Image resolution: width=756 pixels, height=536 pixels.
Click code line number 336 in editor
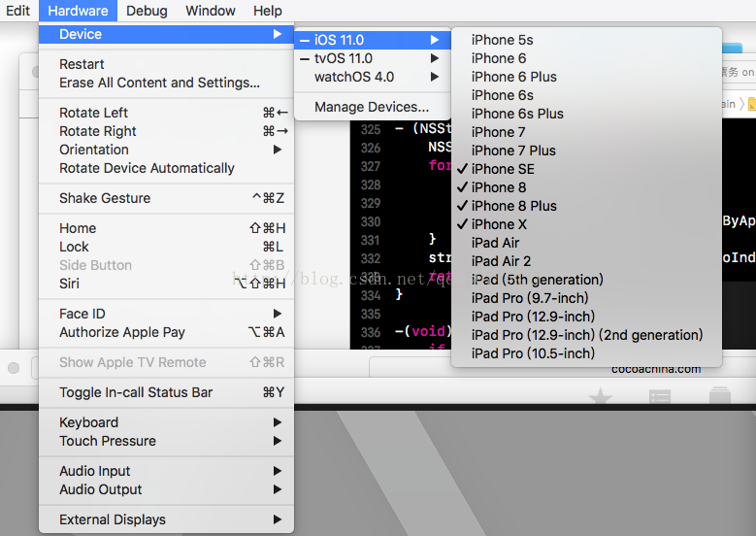tap(371, 332)
